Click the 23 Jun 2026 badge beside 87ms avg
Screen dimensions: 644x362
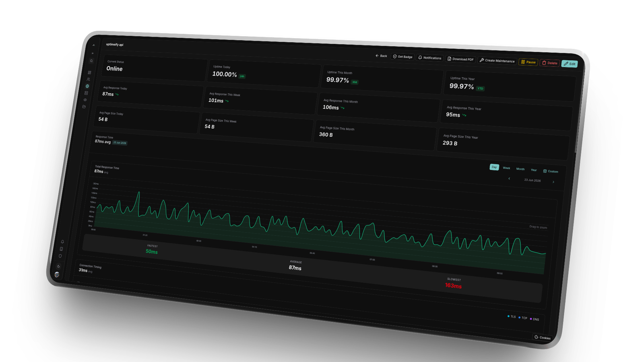(x=120, y=143)
